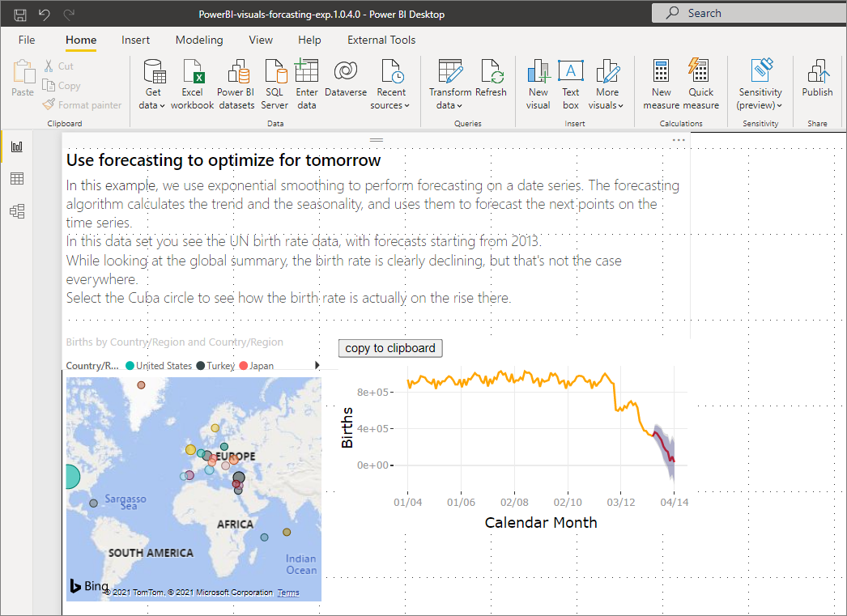Screen dimensions: 847x616
Task: Switch to Data view in the sidebar
Action: coord(17,179)
